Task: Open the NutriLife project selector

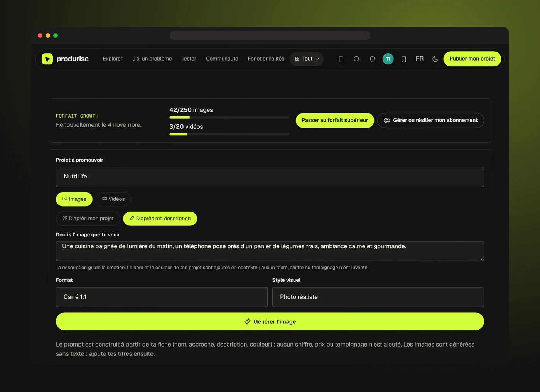Action: [270, 177]
